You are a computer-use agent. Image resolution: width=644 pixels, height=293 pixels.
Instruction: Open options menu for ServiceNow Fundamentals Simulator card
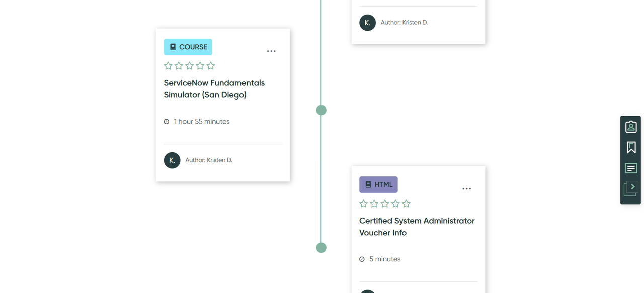[271, 51]
